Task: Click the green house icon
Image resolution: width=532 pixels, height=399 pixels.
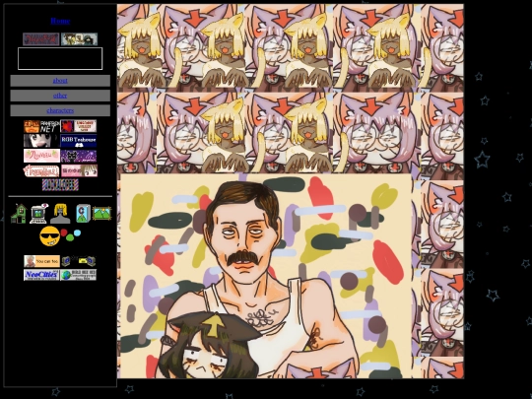Action: [19, 214]
